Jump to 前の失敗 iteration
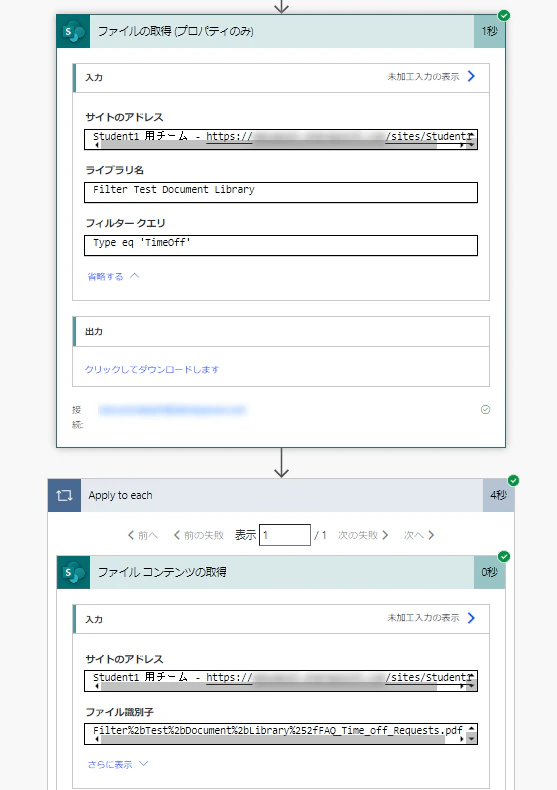Viewport: 557px width, 790px height. pos(198,535)
